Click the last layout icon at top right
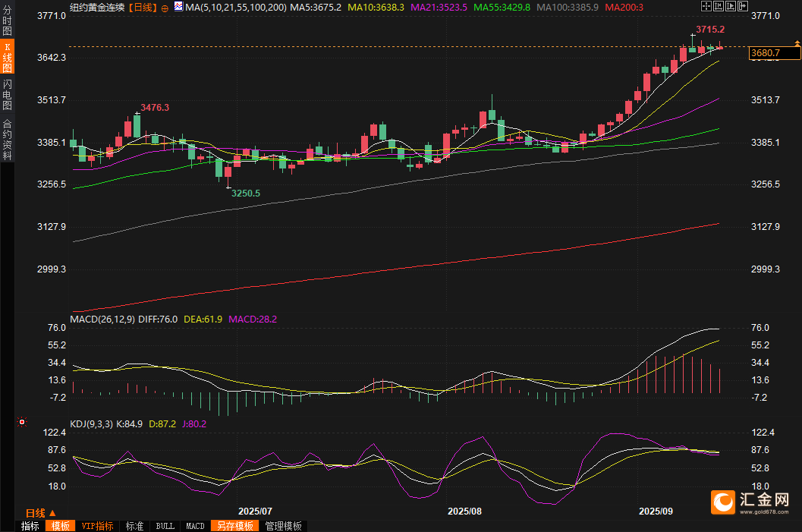The image size is (802, 532). (742, 6)
